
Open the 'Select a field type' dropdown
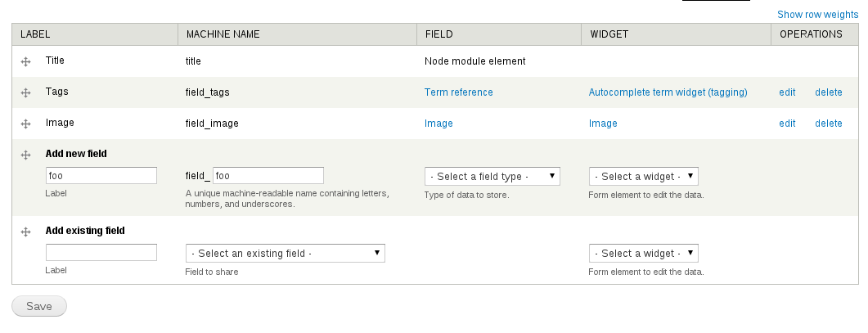(x=492, y=176)
